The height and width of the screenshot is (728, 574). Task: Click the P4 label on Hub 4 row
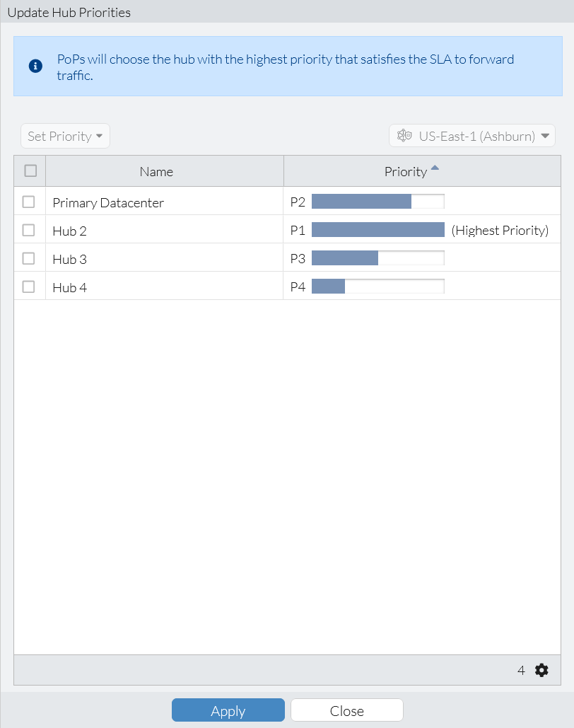[298, 286]
